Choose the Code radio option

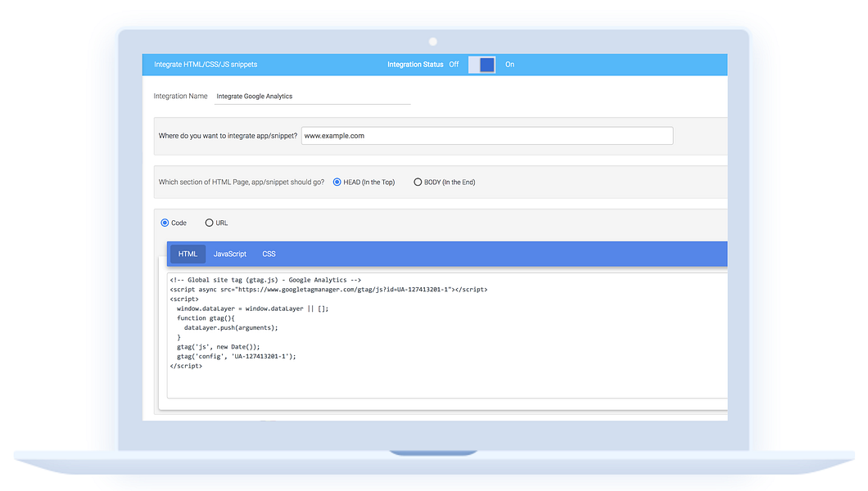pos(165,223)
